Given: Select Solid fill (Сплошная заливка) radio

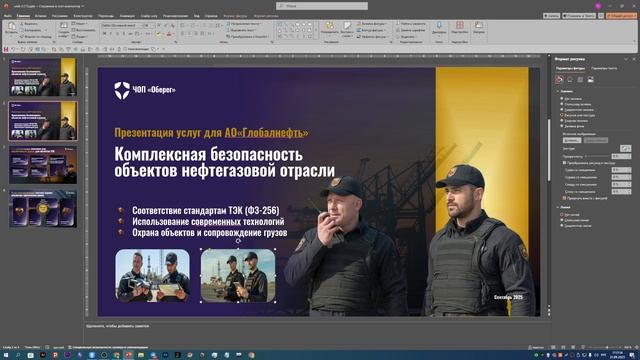Looking at the screenshot, I should pos(562,104).
